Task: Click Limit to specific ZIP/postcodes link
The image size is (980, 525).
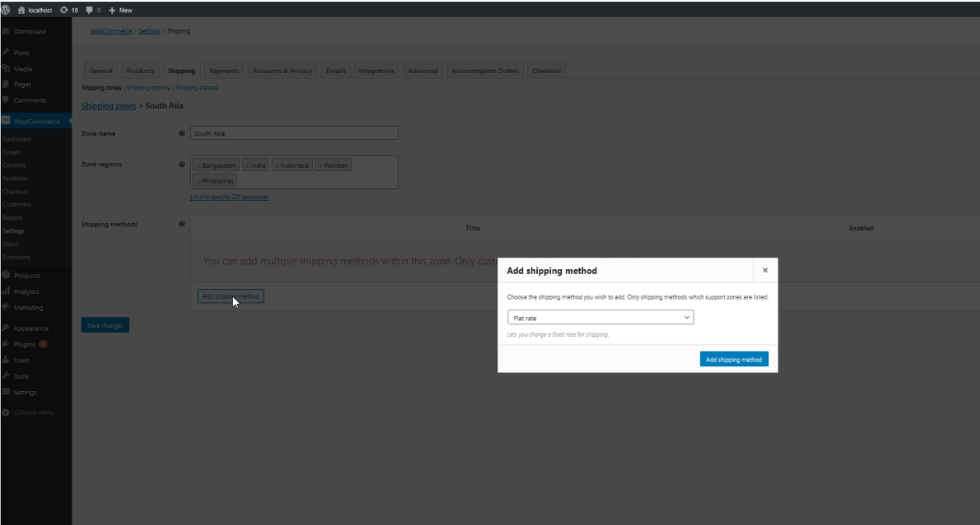Action: 230,197
